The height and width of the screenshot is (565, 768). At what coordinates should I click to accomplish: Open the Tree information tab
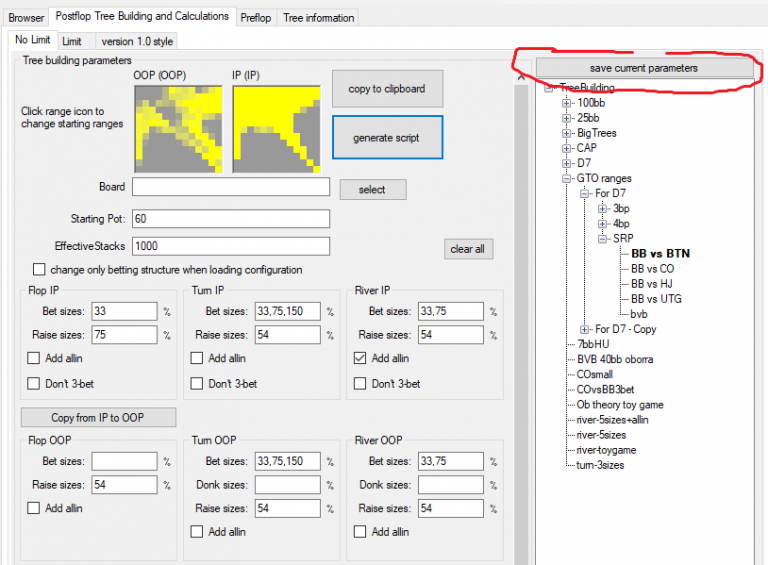(318, 18)
